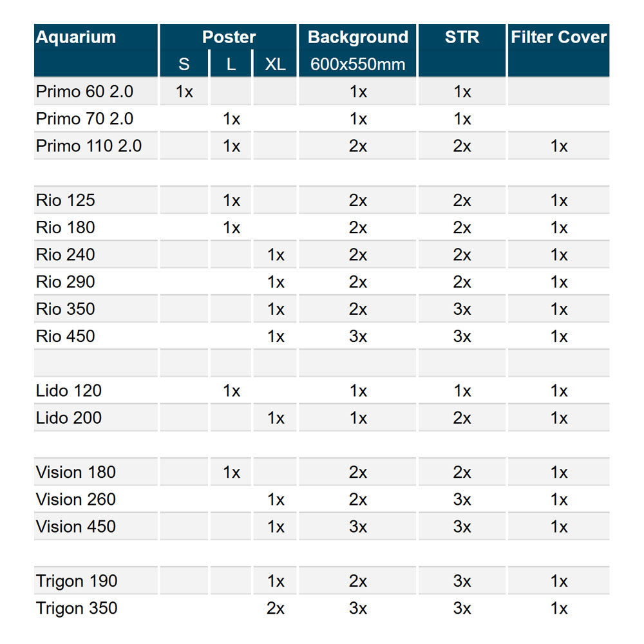Click the Lido 200 row label
The height and width of the screenshot is (644, 644).
tap(69, 418)
